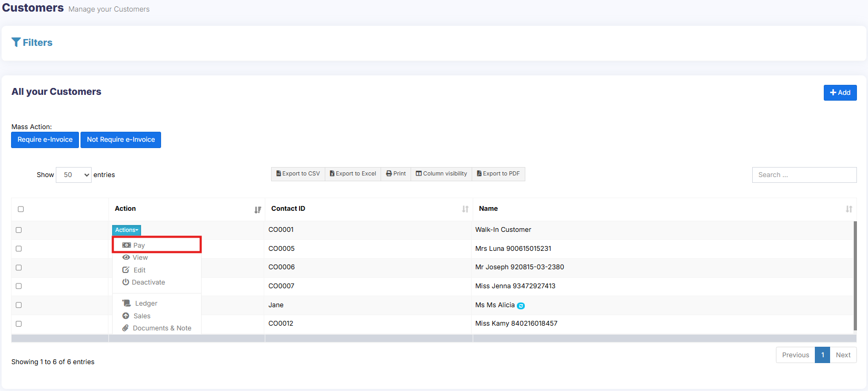Screen dimensions: 868x391
Task: Export the customer list to Excel
Action: point(353,174)
